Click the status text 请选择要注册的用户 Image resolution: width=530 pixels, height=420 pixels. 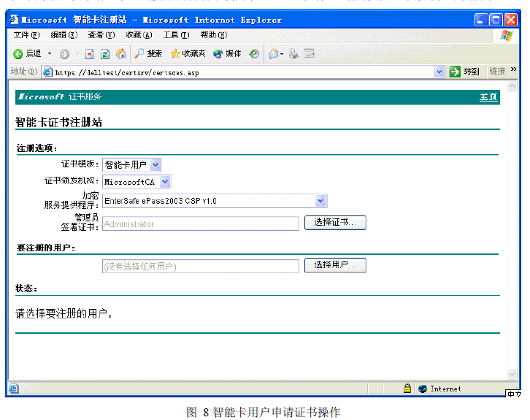tap(64, 313)
